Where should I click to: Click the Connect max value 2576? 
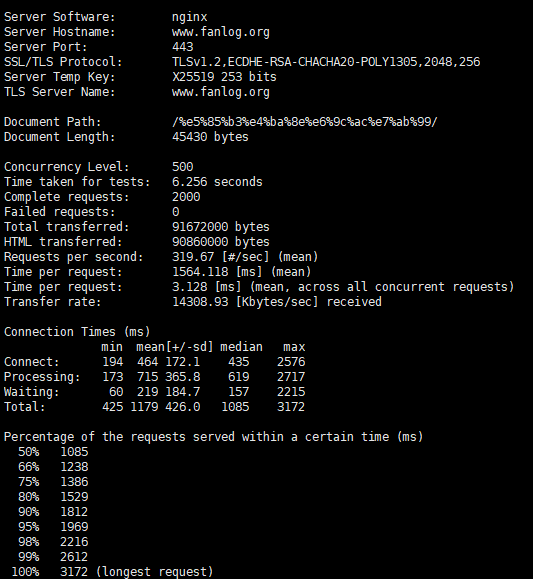[291, 362]
